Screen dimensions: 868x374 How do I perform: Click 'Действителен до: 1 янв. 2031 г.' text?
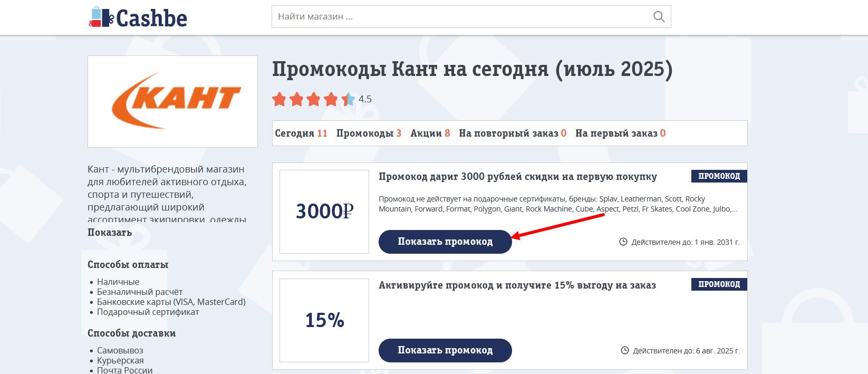pyautogui.click(x=686, y=242)
